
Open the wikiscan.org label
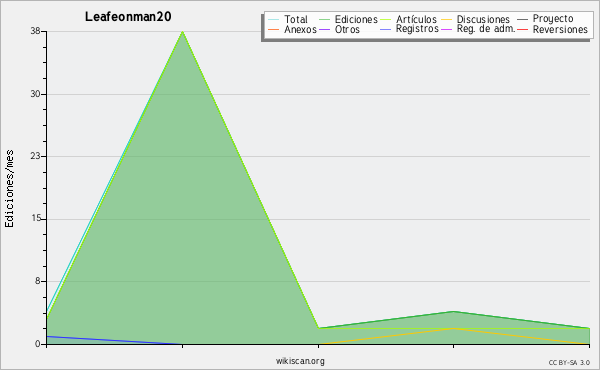point(300,361)
